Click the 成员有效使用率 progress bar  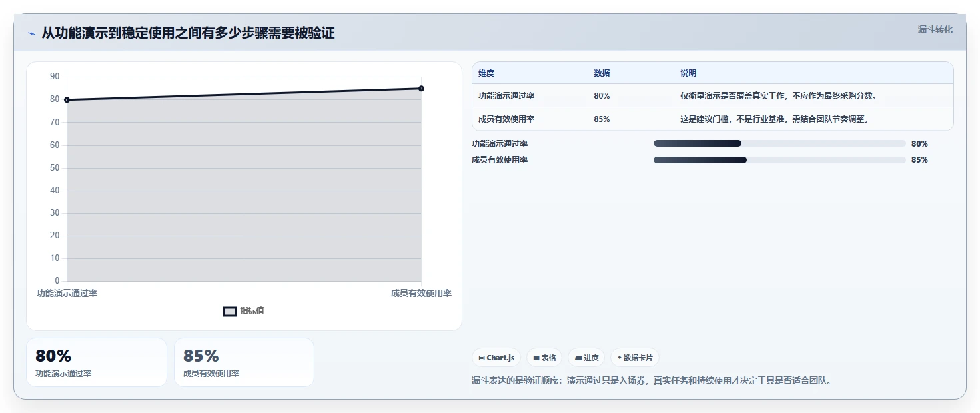pos(779,159)
